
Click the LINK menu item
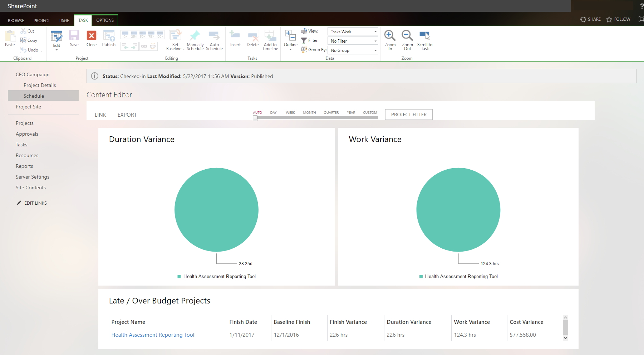[x=100, y=115]
